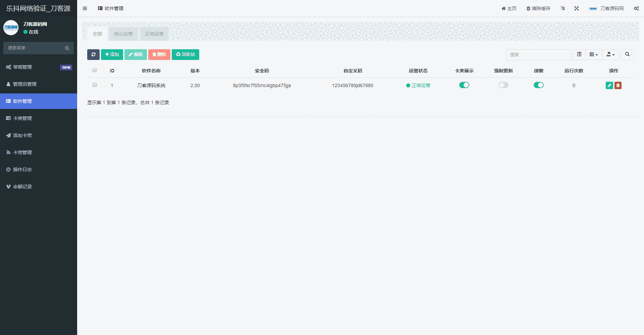Screen dimensions: 644x335
Task: Open 余额记录 in the sidebar
Action: point(39,187)
